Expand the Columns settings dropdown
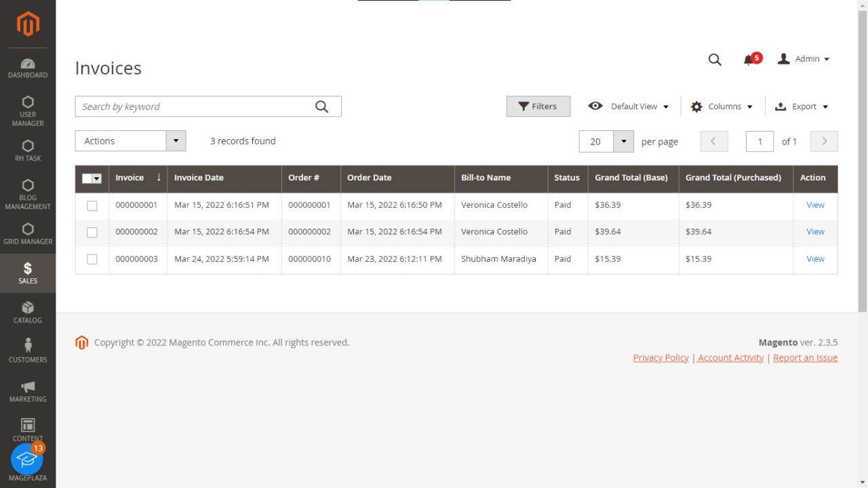 point(722,107)
